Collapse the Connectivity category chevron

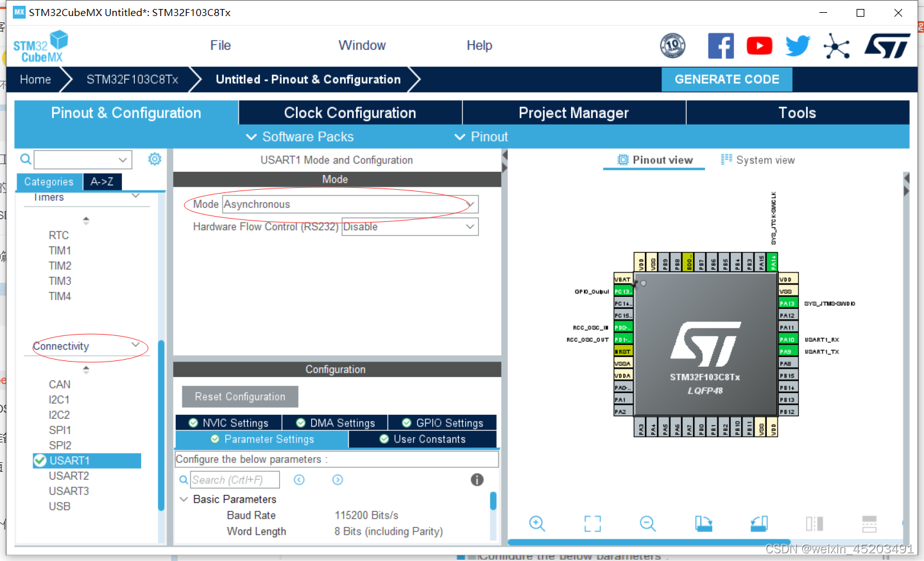[135, 345]
